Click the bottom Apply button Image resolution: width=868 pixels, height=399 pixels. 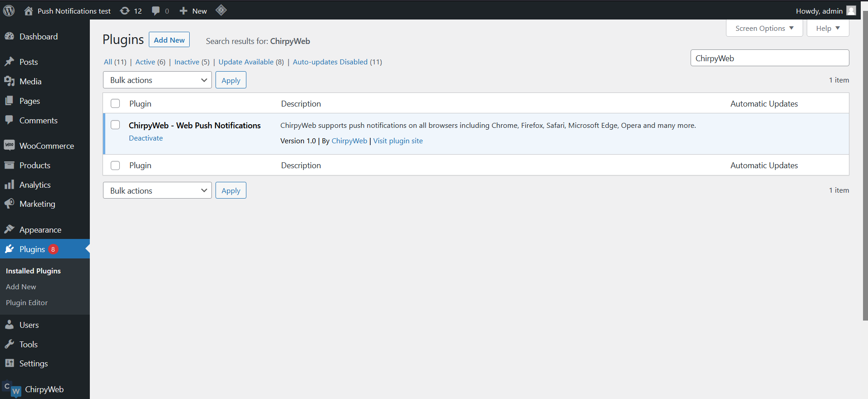click(x=231, y=190)
